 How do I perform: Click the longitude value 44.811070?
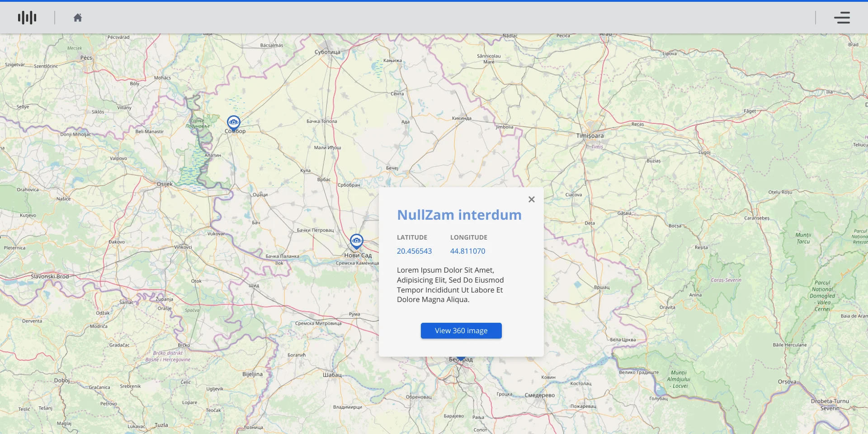pos(467,251)
